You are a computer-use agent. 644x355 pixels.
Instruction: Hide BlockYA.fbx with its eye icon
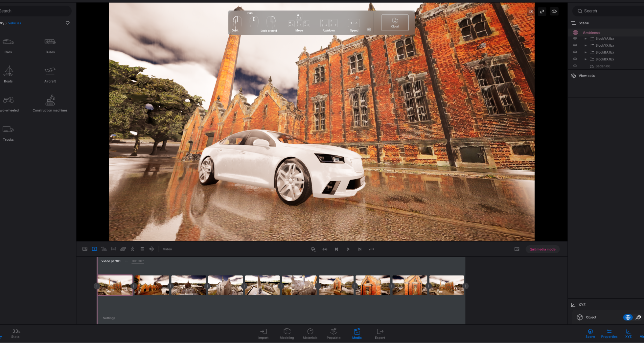[575, 38]
